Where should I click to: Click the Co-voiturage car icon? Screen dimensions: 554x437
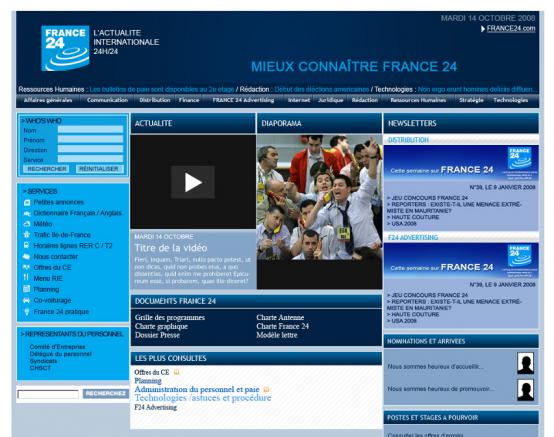[x=26, y=300]
